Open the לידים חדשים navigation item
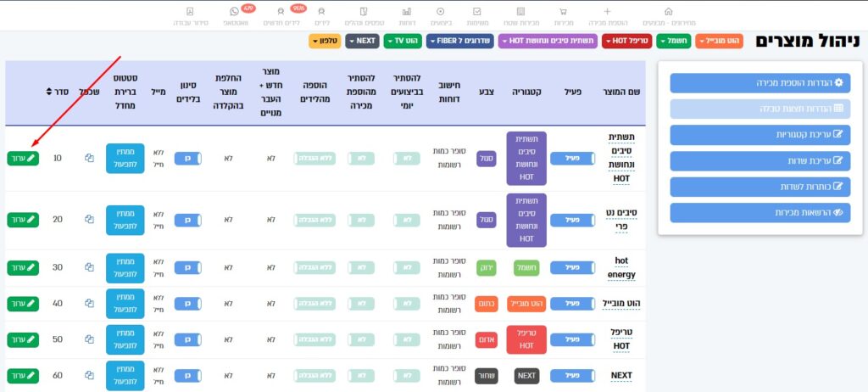The image size is (868, 392). (282, 15)
